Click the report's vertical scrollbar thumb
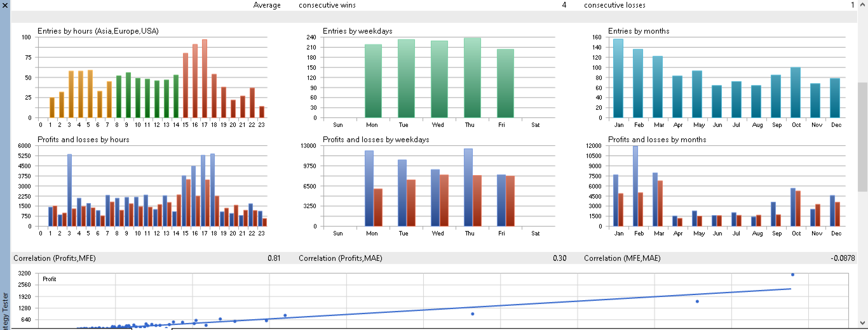 (x=862, y=136)
